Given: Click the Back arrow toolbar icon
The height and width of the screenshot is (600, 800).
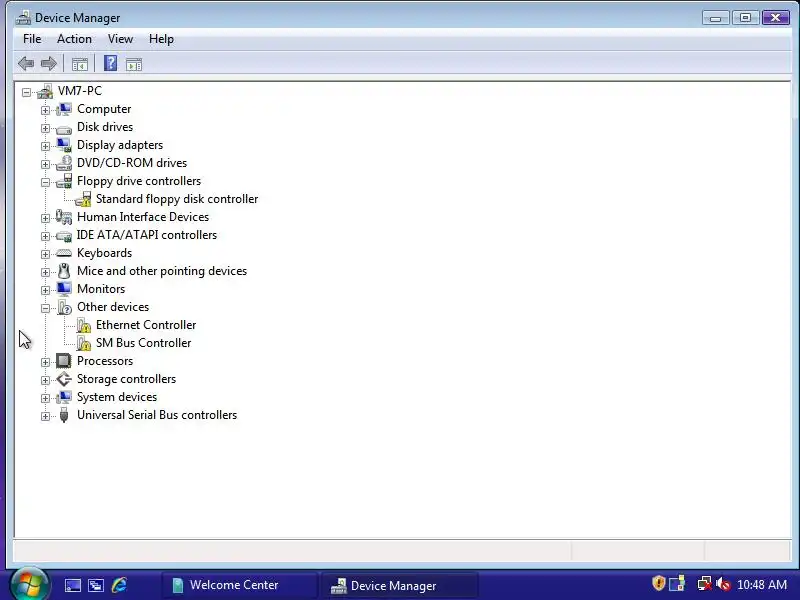Looking at the screenshot, I should pyautogui.click(x=26, y=64).
